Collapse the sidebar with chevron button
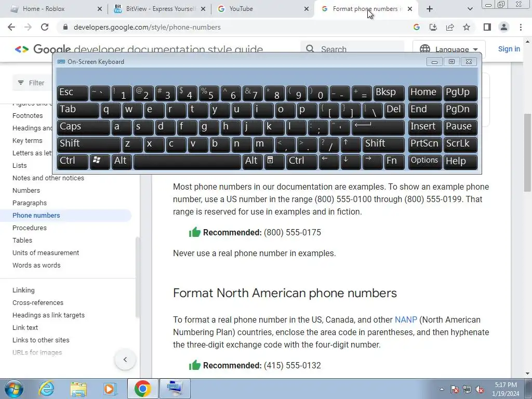 (125, 360)
